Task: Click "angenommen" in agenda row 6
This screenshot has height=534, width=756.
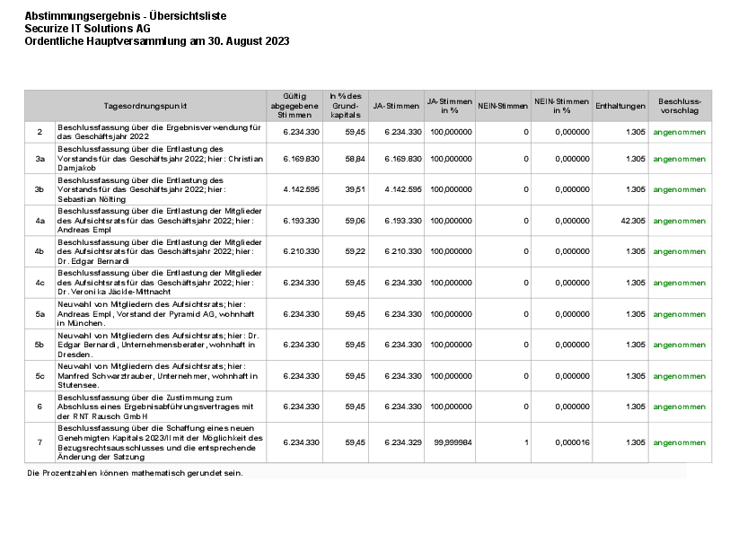Action: pyautogui.click(x=679, y=407)
